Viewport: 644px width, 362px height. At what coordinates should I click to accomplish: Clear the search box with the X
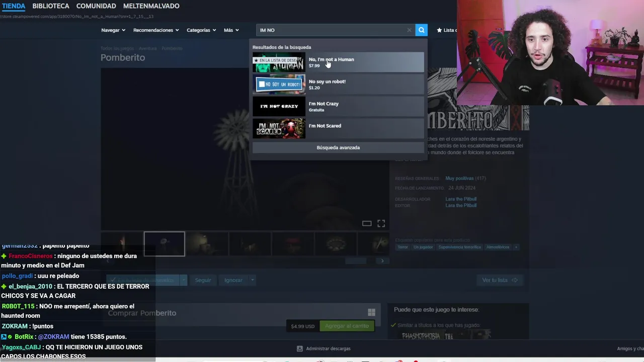(409, 30)
